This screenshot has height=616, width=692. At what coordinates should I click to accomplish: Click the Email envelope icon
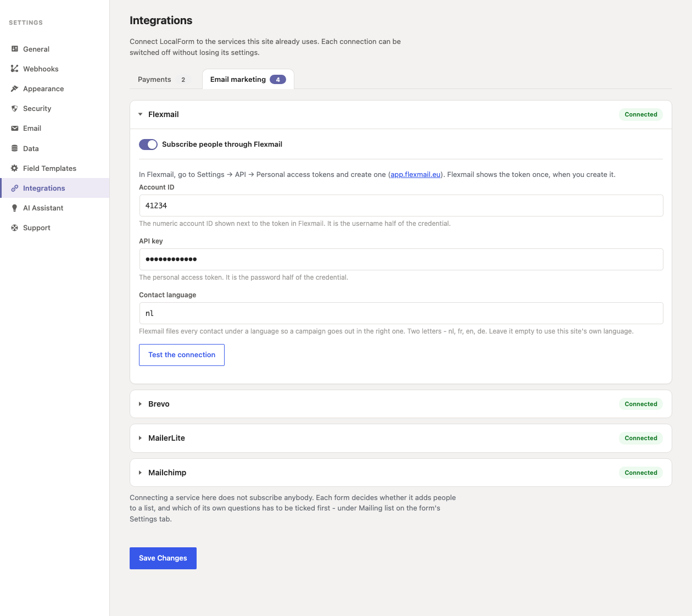click(15, 128)
